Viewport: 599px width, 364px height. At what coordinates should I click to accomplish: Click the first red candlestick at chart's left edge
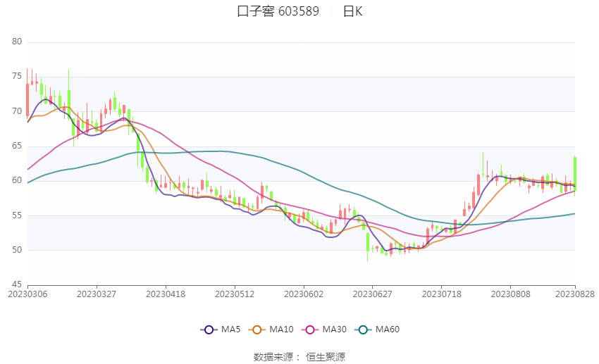(x=27, y=99)
